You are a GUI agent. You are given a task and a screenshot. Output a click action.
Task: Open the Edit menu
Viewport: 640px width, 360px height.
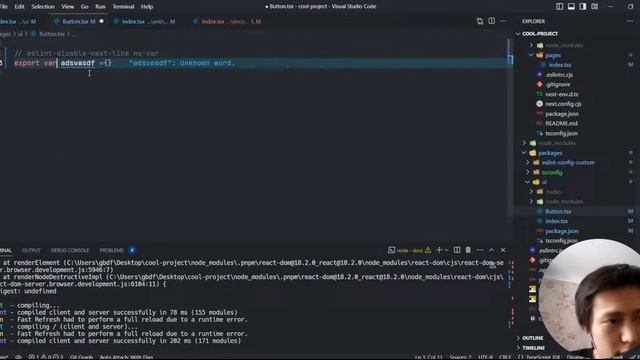pyautogui.click(x=19, y=7)
